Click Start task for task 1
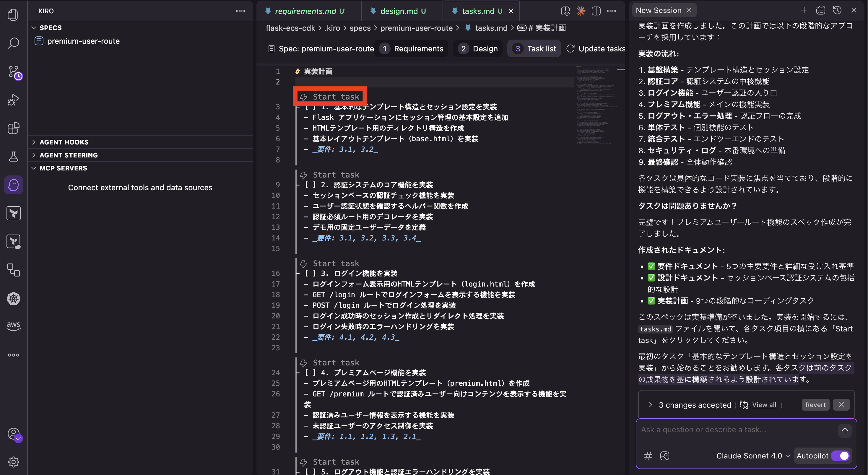Viewport: 868px width, 475px height. click(x=330, y=96)
